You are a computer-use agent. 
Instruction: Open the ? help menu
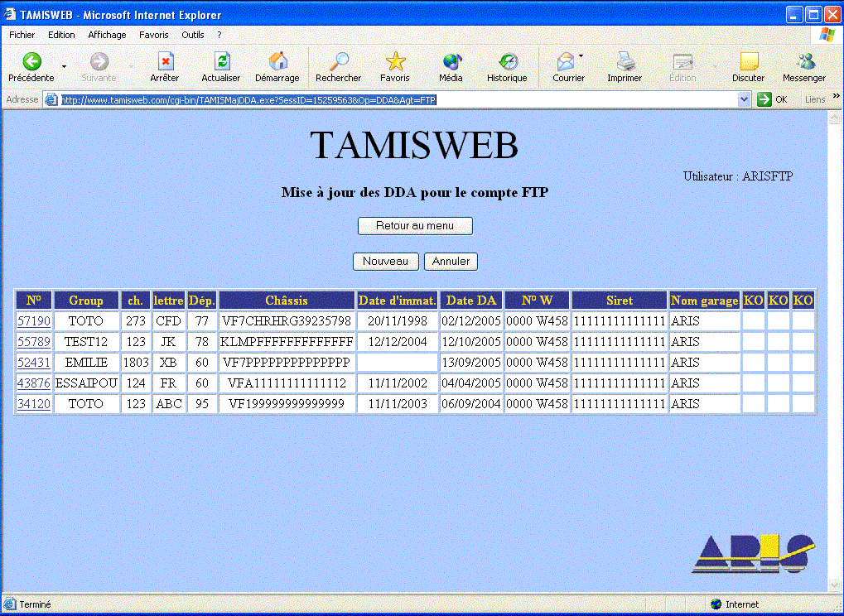click(x=219, y=35)
